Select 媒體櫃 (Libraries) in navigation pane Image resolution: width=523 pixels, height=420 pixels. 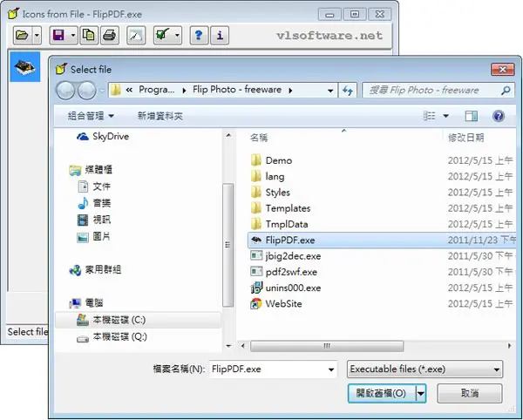click(91, 170)
